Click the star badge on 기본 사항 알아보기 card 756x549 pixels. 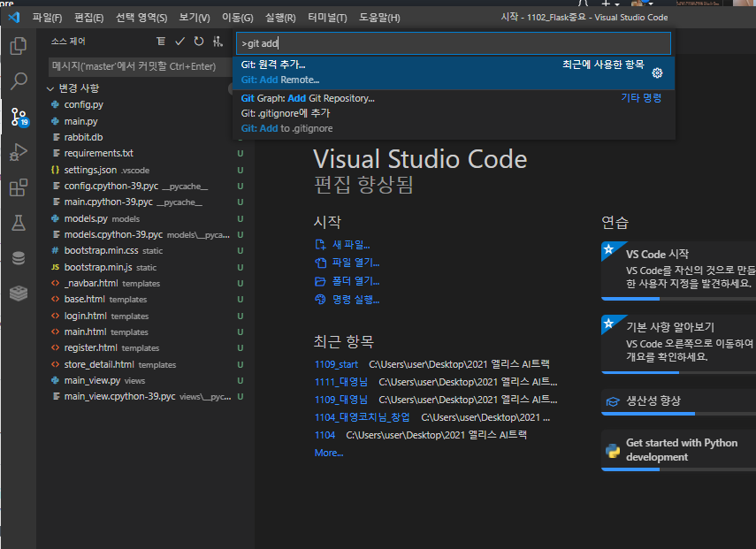608,323
